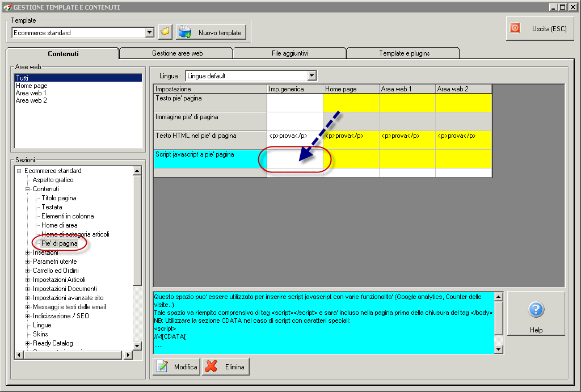Click description box scroll up arrow
The height and width of the screenshot is (392, 581).
coord(498,296)
